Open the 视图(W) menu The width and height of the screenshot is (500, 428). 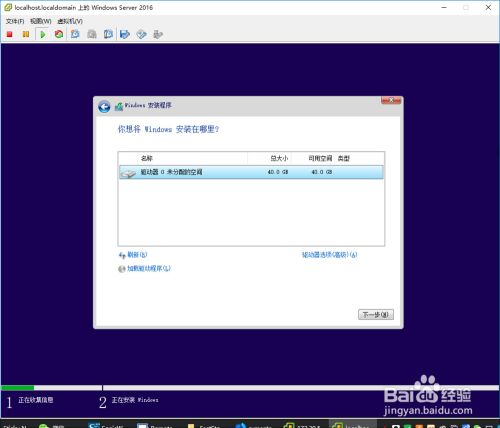coord(41,21)
